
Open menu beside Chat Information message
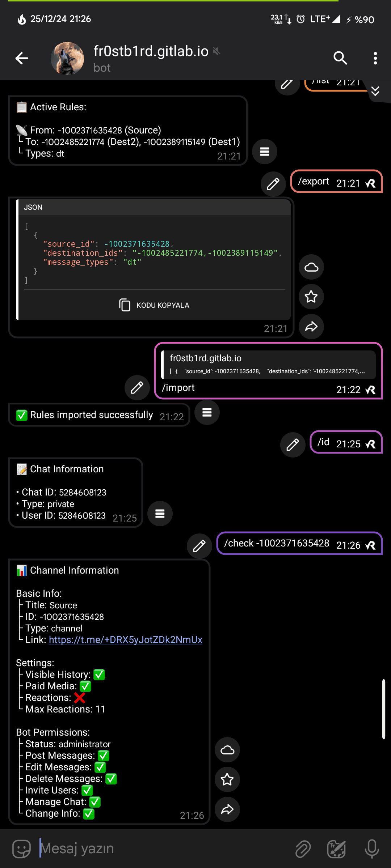pos(160,514)
